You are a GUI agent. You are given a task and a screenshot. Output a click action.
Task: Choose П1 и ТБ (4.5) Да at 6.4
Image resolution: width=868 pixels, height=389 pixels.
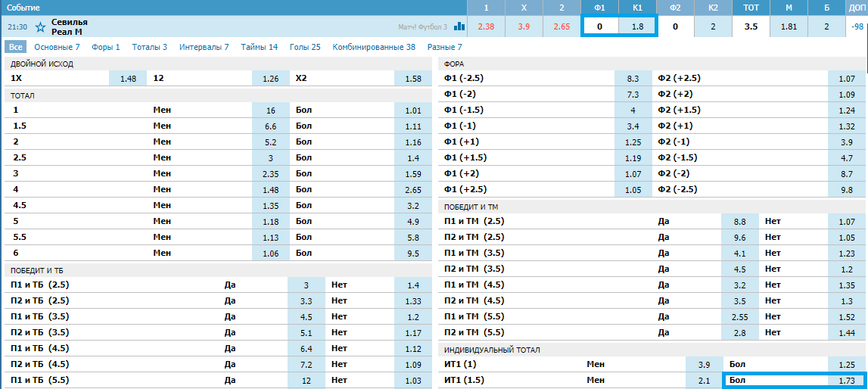(306, 349)
